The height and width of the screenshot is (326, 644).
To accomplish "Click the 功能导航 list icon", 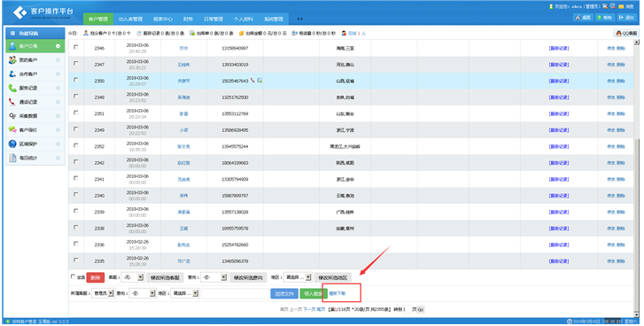I will click(12, 34).
